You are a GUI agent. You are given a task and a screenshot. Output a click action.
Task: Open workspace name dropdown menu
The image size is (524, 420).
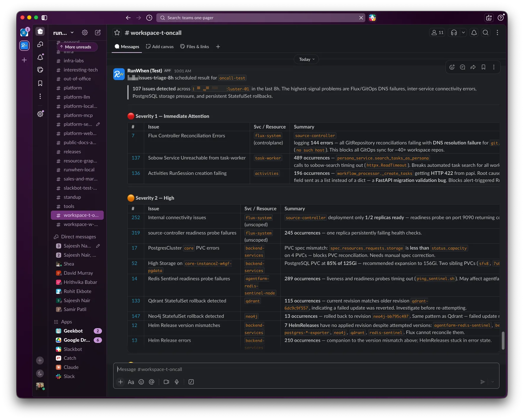[63, 33]
